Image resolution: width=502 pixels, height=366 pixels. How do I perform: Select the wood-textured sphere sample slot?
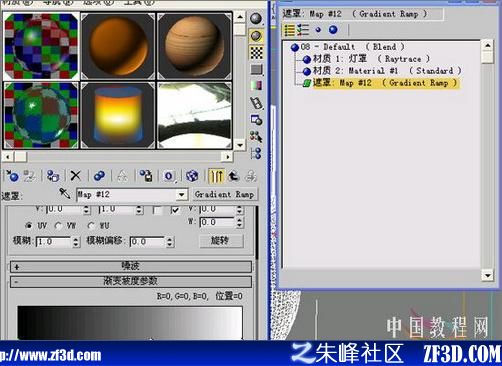point(195,46)
